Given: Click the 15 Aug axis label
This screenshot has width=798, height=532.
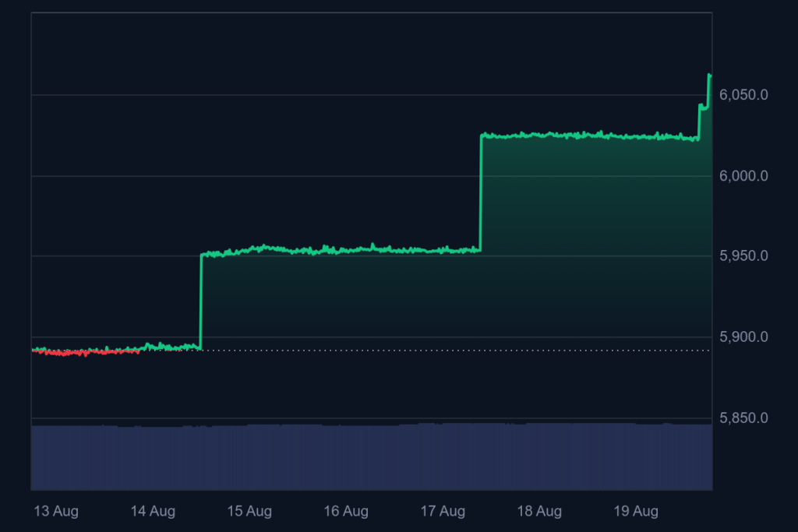Looking at the screenshot, I should coord(249,511).
